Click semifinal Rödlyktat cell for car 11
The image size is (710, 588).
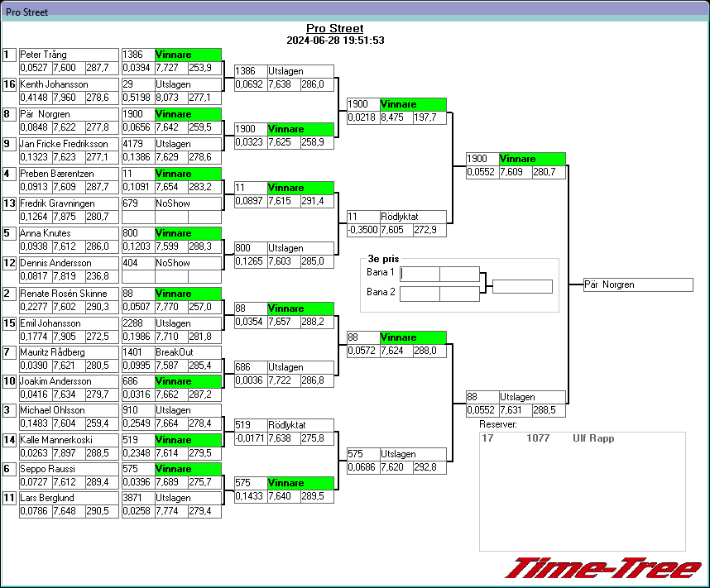pyautogui.click(x=413, y=218)
